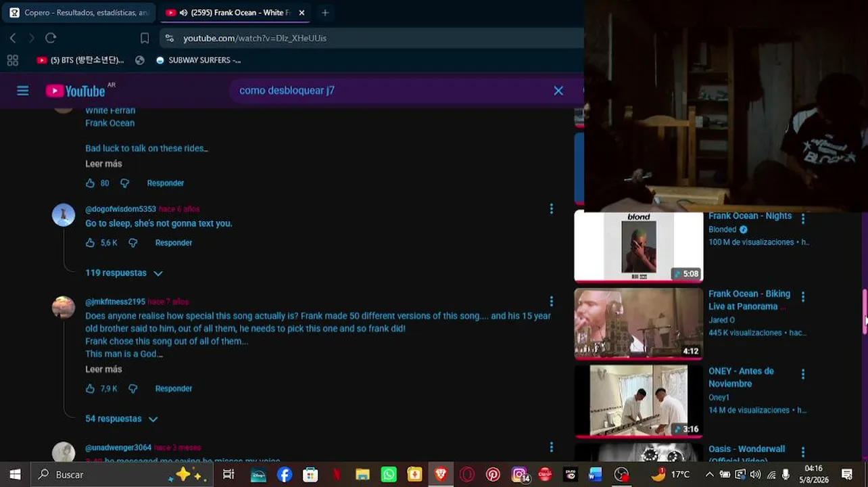Open more options for Biking Live at Panorama
This screenshot has width=868, height=487.
[802, 297]
